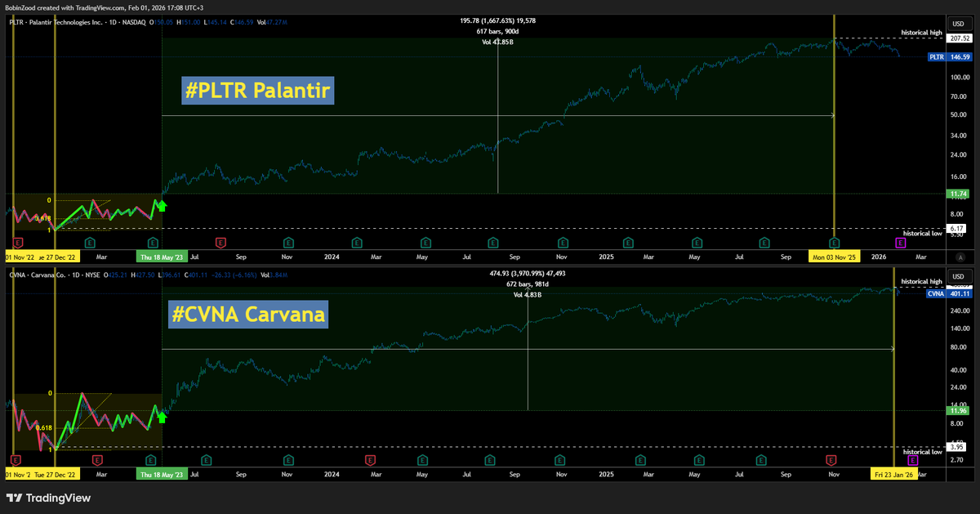Click PLTR red earnings marker between Jul and Sep 2023
Image resolution: width=980 pixels, height=514 pixels.
click(220, 243)
